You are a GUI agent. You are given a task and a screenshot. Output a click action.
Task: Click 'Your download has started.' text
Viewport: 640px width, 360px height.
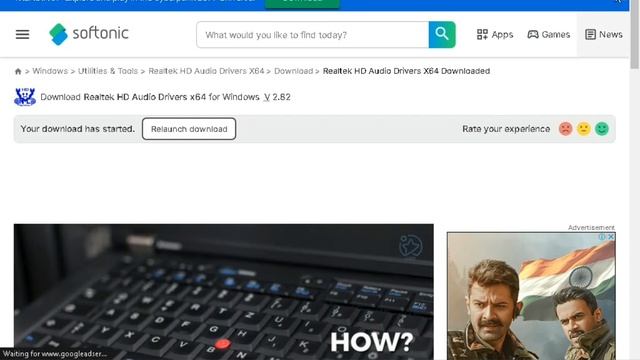(78, 129)
